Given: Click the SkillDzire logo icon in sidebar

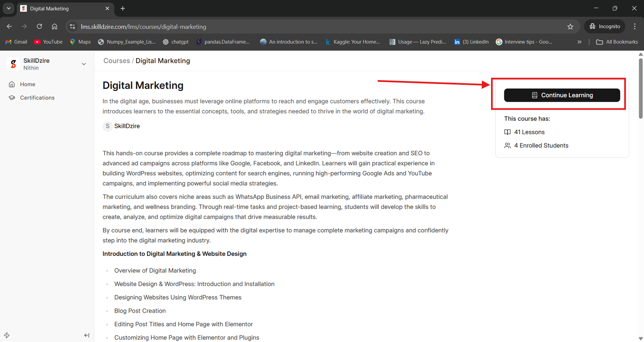Looking at the screenshot, I should click(13, 64).
